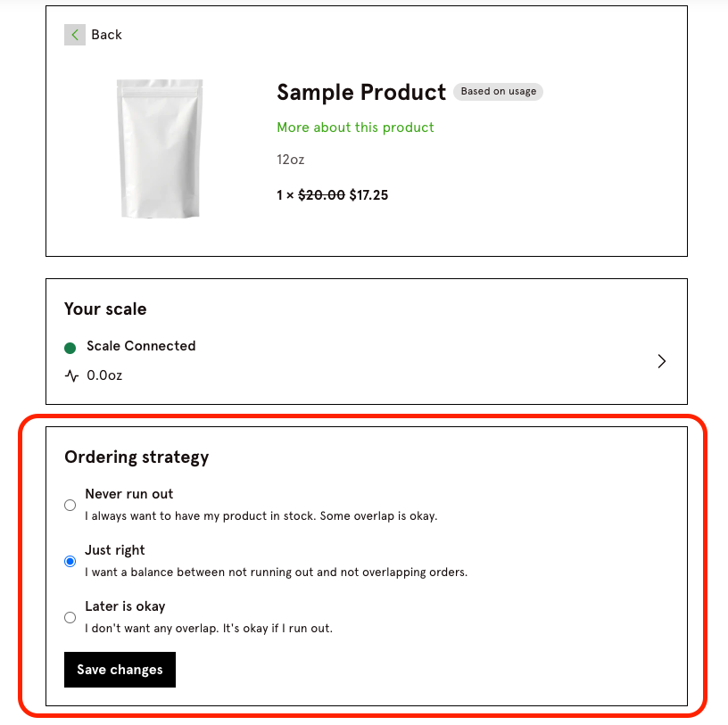
Task: Click the 'Your scale' heading
Action: point(105,309)
